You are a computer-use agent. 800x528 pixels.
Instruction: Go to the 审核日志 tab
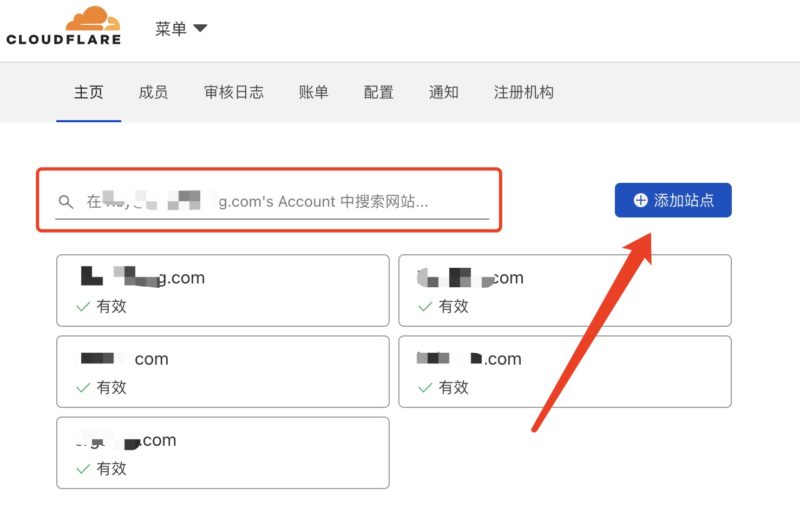pos(234,92)
